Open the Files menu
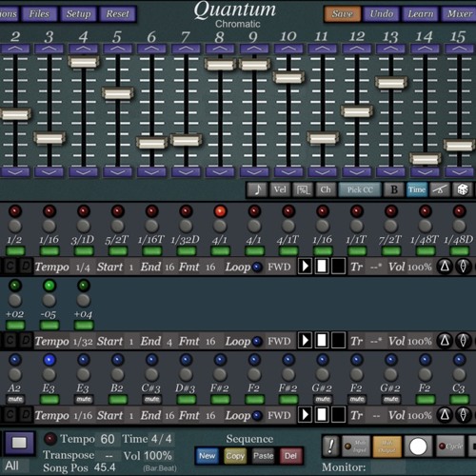This screenshot has height=476, width=476. point(39,13)
